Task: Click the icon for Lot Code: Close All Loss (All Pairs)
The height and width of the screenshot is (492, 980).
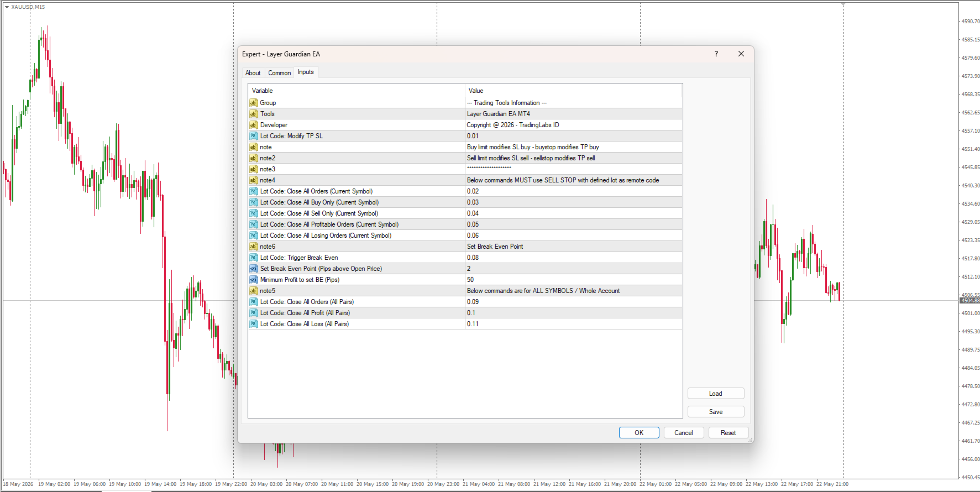Action: pos(253,324)
